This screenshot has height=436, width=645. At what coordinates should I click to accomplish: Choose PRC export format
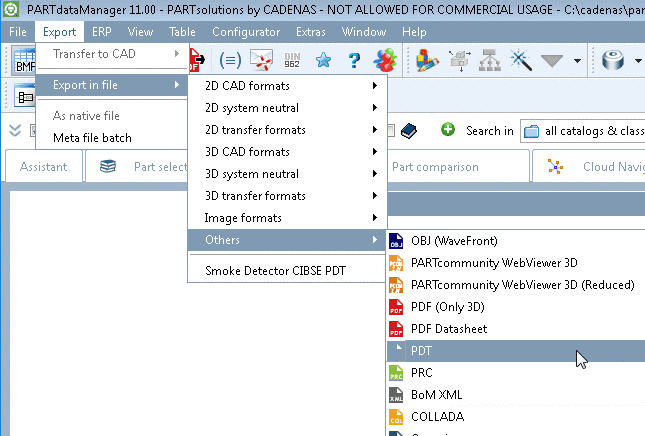(515, 373)
